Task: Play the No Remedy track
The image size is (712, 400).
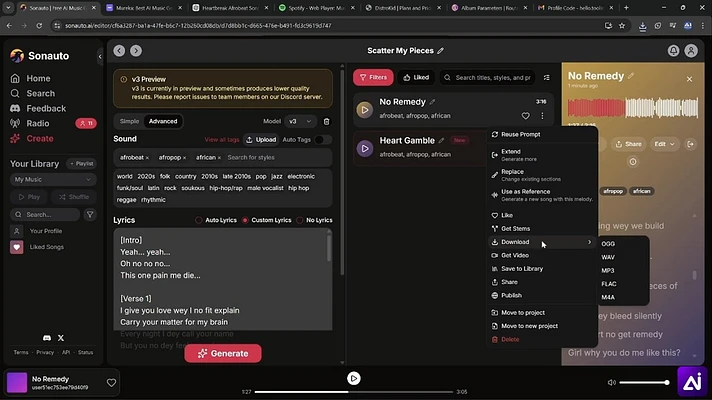Action: (365, 109)
